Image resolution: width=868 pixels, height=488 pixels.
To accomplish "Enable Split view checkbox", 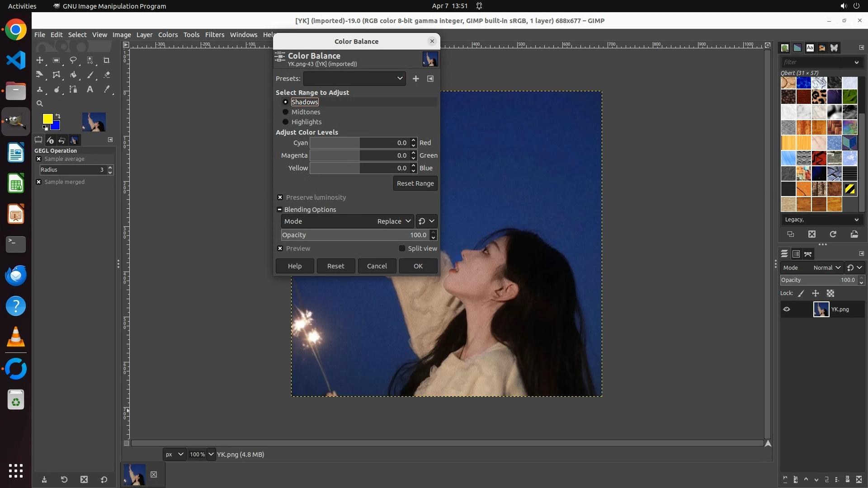I will 402,249.
